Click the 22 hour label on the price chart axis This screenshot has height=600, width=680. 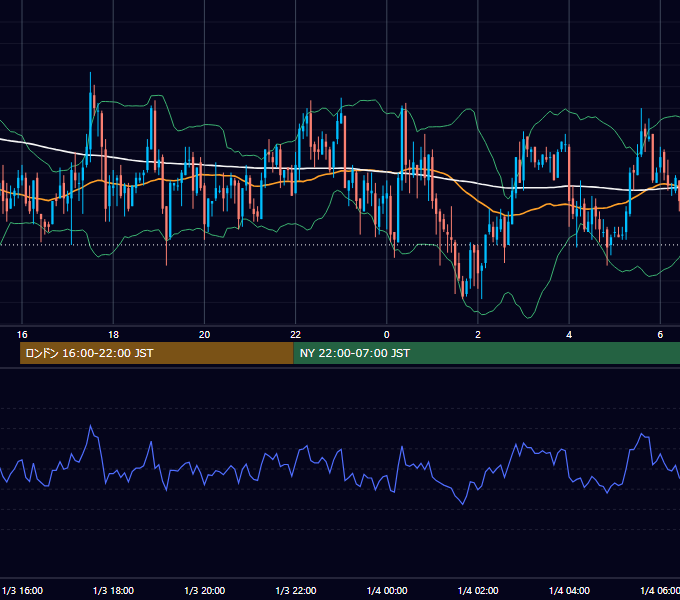(x=295, y=335)
